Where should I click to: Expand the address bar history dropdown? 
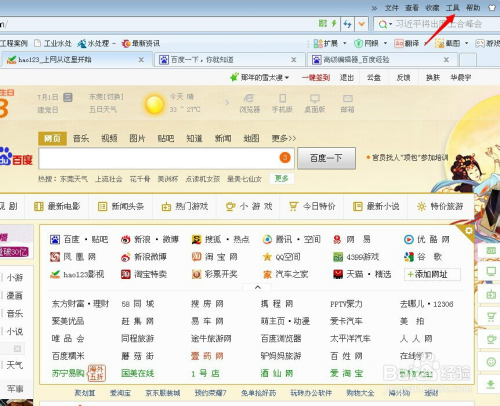(x=361, y=24)
